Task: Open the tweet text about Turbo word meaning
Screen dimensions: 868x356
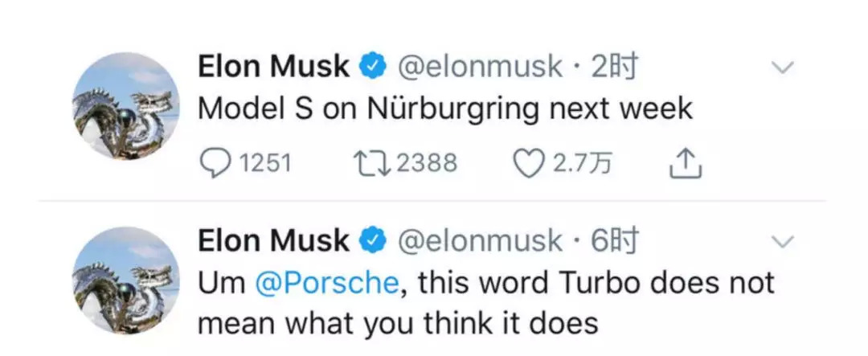Action: click(x=482, y=303)
